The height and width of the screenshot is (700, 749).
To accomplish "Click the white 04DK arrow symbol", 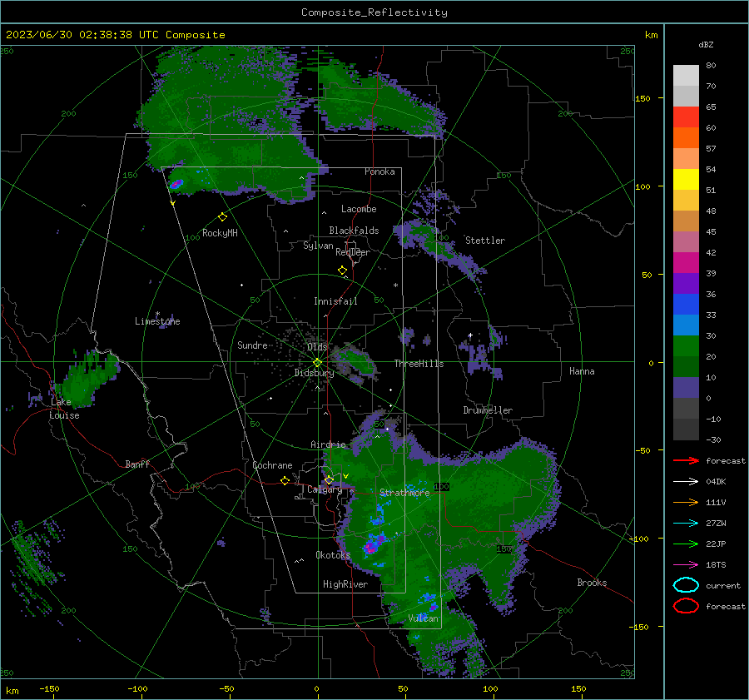I will tap(686, 481).
